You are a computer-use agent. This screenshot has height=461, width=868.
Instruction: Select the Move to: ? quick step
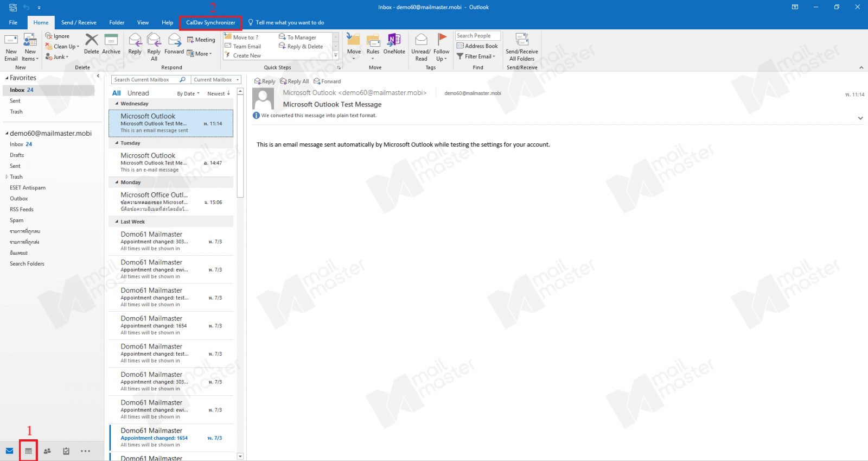(x=241, y=37)
